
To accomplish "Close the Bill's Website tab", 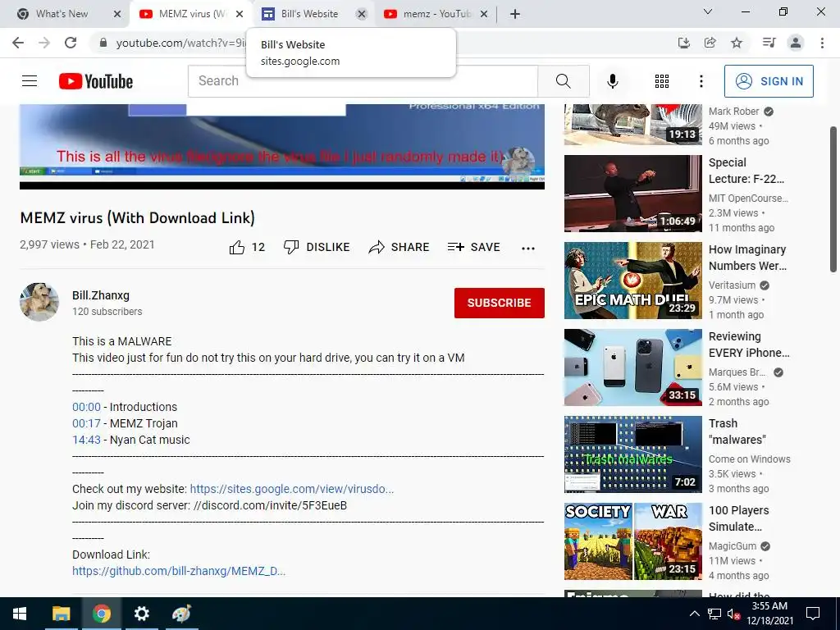I will click(x=362, y=14).
